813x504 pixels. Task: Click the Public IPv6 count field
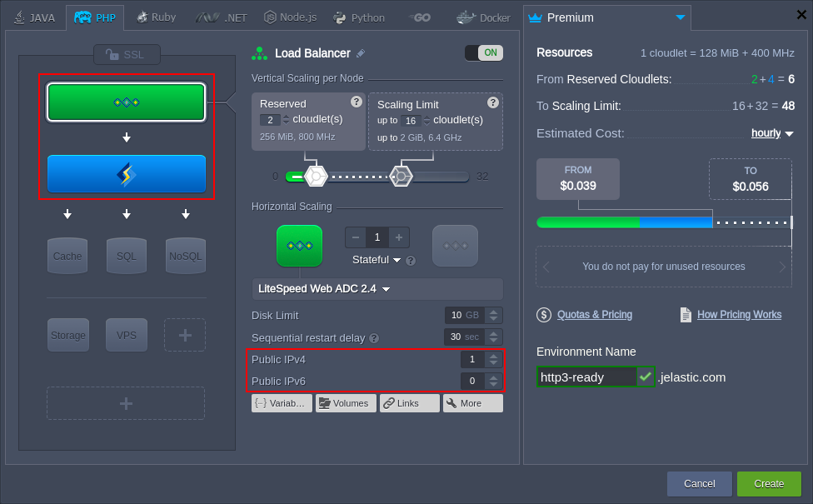pyautogui.click(x=472, y=381)
